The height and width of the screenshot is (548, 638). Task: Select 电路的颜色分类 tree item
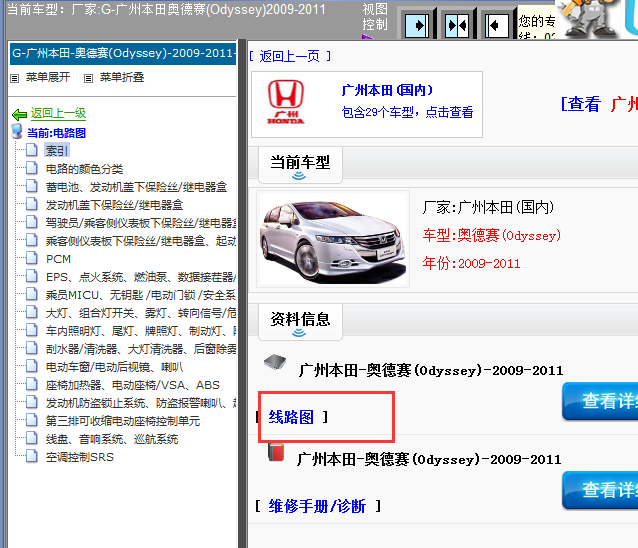(x=84, y=169)
